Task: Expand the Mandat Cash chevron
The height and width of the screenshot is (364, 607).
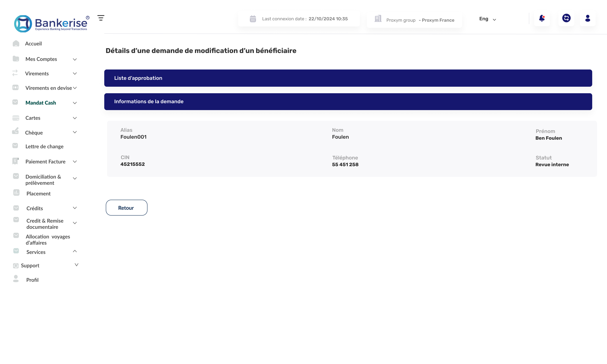Action: [x=75, y=103]
